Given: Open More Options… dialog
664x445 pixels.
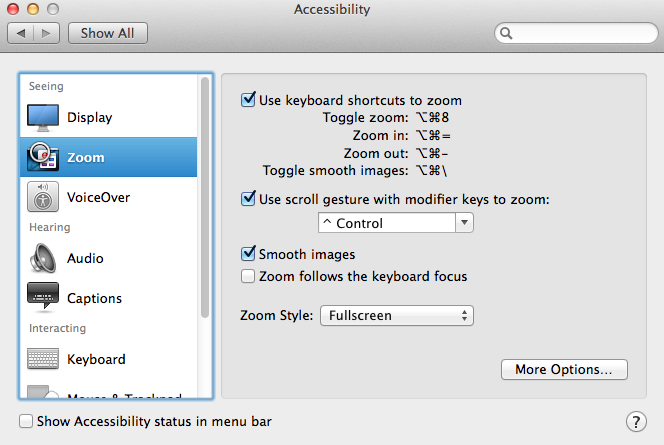Looking at the screenshot, I should click(564, 370).
